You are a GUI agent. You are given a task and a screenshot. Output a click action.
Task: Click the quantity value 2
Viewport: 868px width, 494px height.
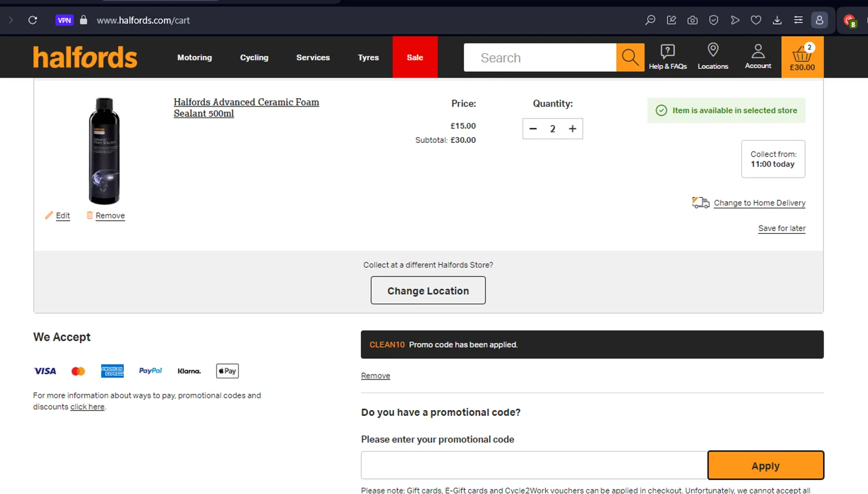(553, 129)
